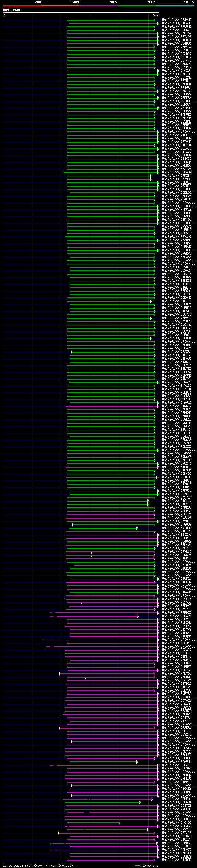Select the UniRef100_Q383S9 label
Image resolution: width=197 pixels, height=868 pixels.
click(177, 826)
